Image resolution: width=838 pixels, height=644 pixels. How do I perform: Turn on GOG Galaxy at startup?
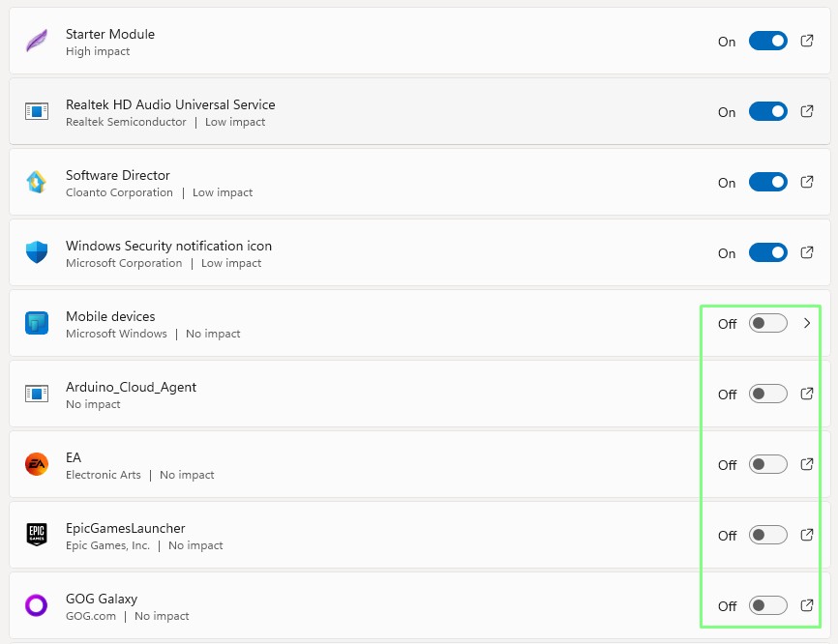(x=768, y=606)
